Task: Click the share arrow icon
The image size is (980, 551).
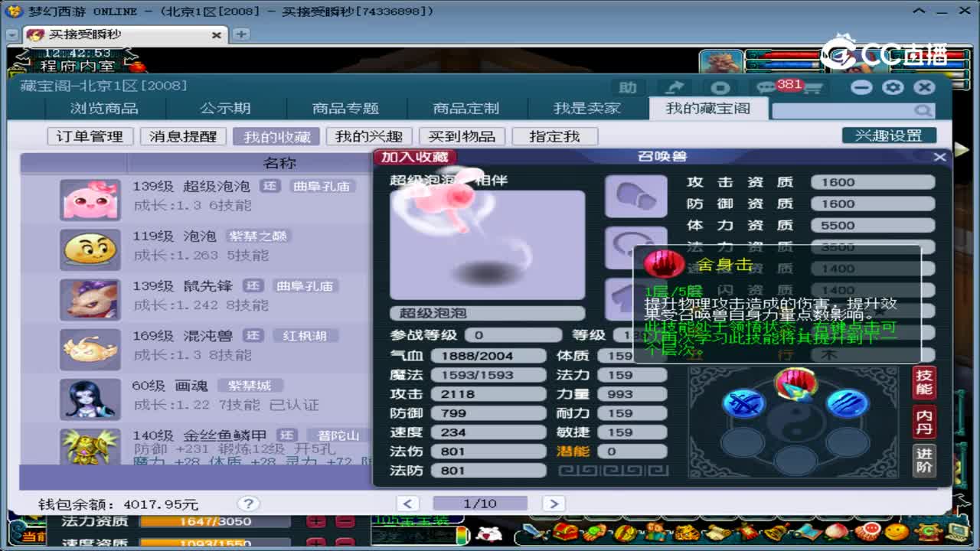Action: 675,87
